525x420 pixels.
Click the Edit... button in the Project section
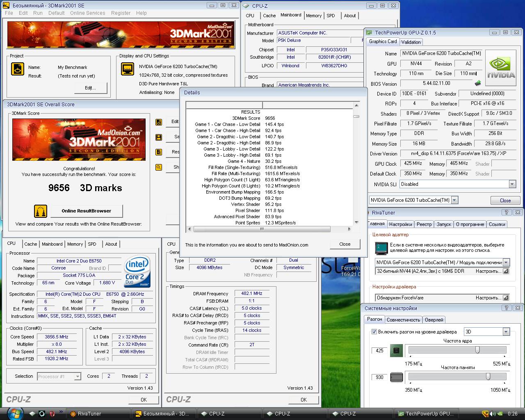coord(91,88)
